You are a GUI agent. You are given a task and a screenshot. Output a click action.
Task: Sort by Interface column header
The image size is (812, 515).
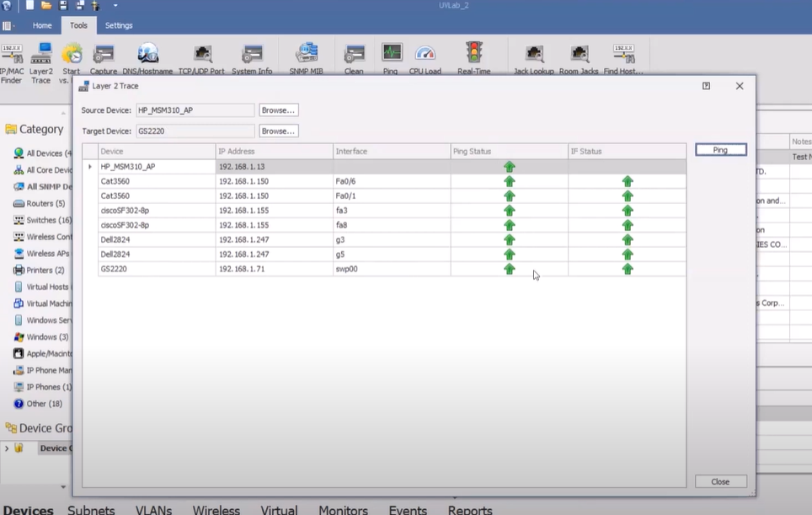point(392,151)
